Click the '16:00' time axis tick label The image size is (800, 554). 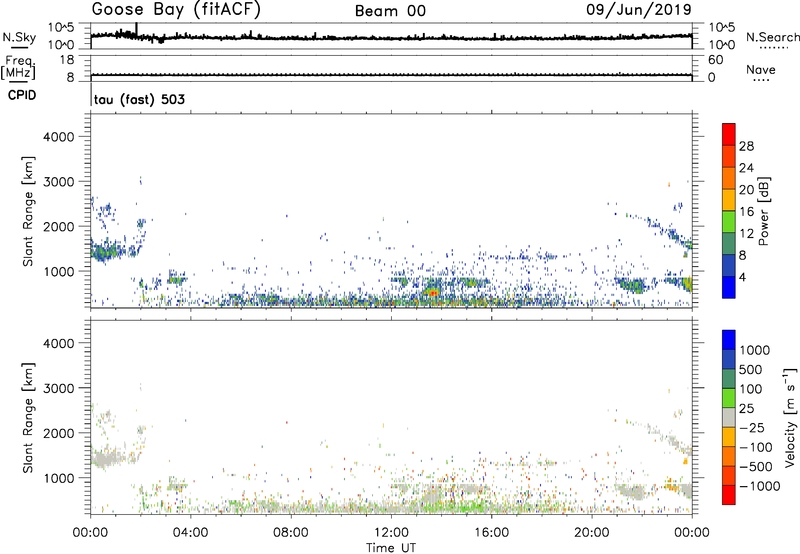click(x=491, y=532)
